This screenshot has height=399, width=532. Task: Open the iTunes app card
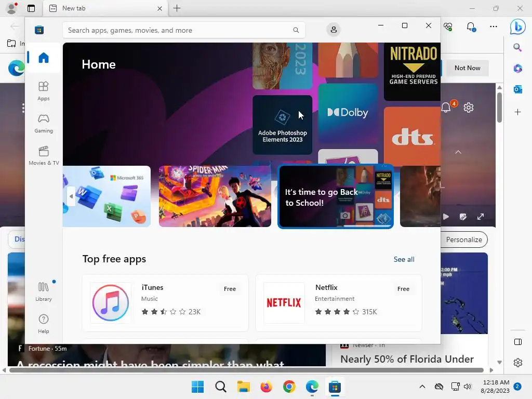[165, 303]
